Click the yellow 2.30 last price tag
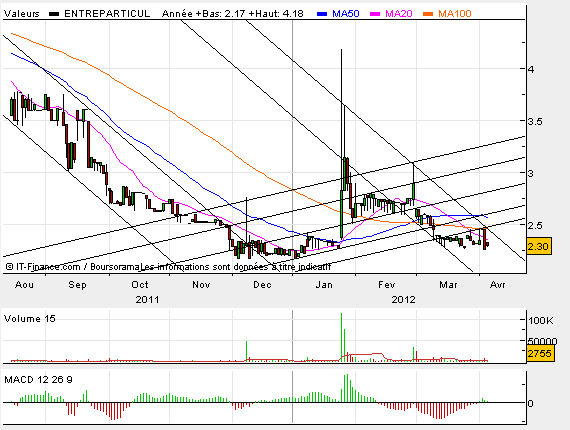Screen dimensions: 570x430 point(538,246)
